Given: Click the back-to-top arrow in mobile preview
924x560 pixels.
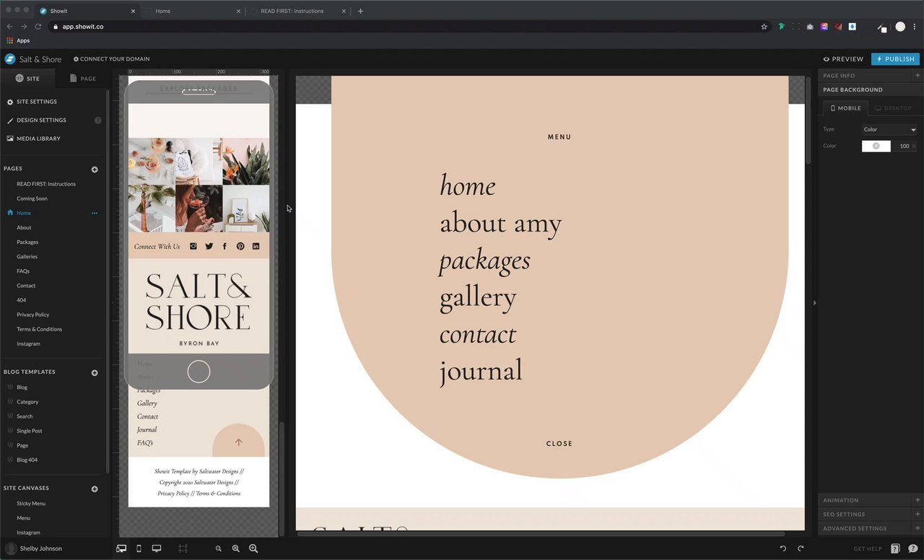Looking at the screenshot, I should [238, 441].
